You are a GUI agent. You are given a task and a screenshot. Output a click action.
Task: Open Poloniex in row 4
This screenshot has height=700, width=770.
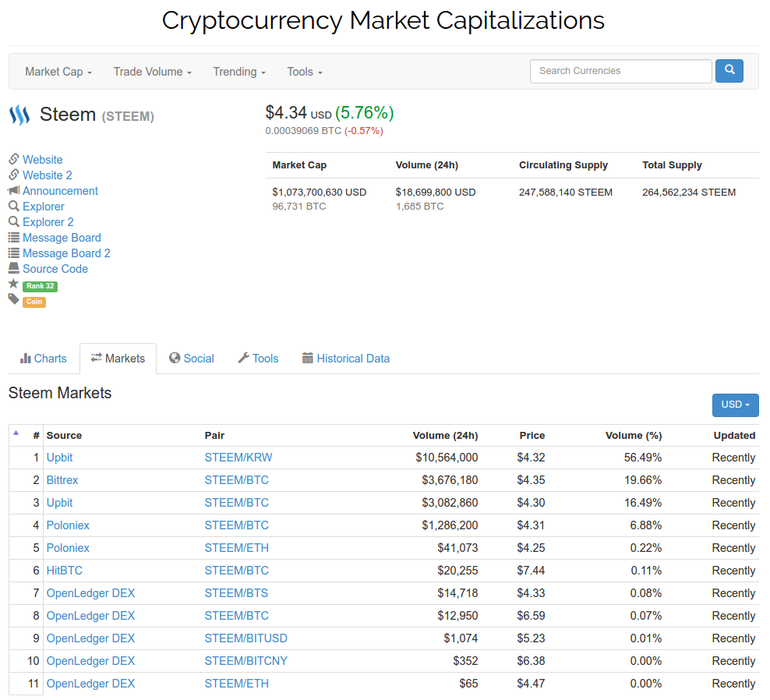pos(68,525)
